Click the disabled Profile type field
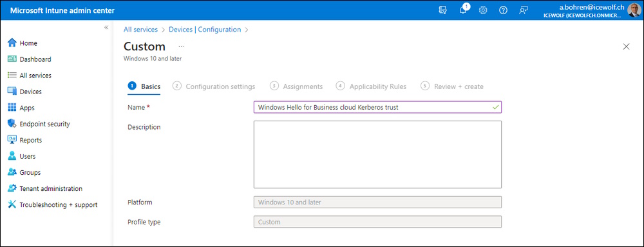The image size is (644, 247). pyautogui.click(x=377, y=222)
